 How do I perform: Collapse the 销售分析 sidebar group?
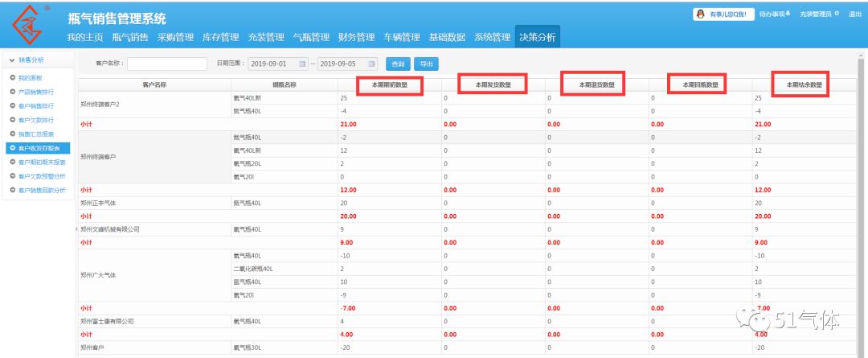12,60
